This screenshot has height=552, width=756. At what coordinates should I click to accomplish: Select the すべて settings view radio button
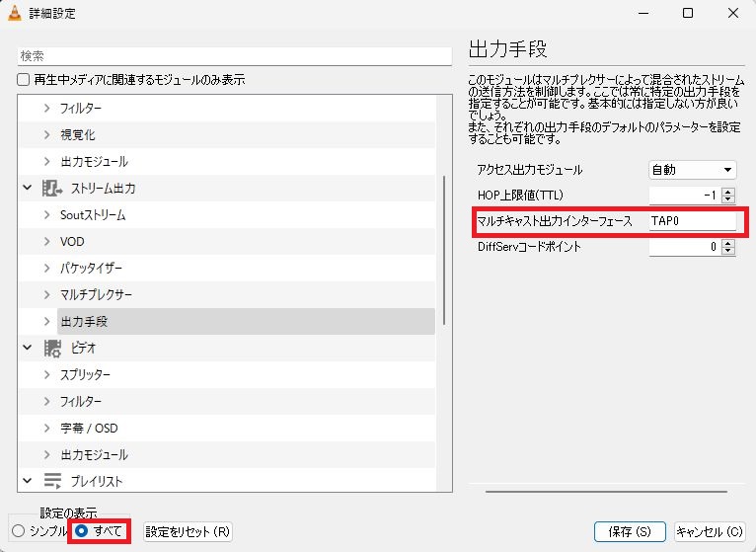[81, 531]
